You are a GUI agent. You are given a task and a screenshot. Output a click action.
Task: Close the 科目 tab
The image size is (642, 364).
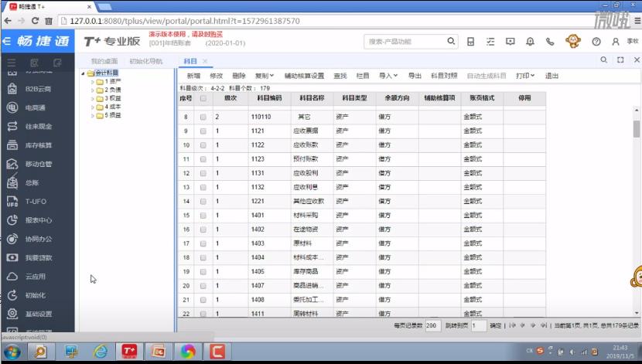[205, 61]
